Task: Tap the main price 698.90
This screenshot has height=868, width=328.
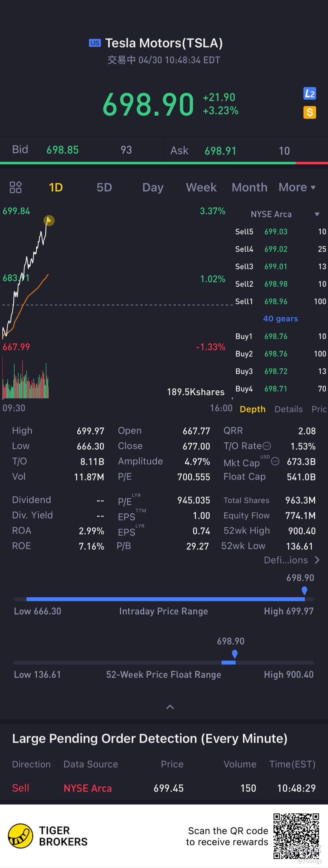Action: pyautogui.click(x=148, y=105)
